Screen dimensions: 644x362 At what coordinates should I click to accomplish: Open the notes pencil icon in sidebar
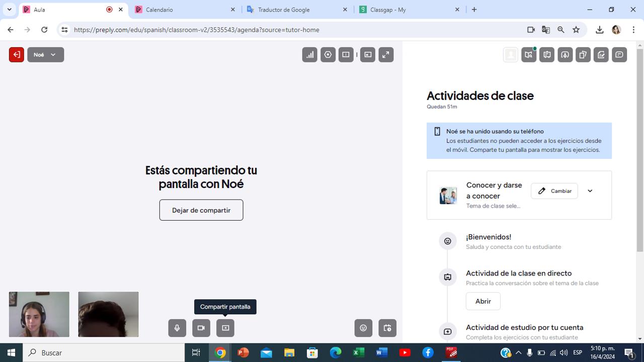coord(601,55)
